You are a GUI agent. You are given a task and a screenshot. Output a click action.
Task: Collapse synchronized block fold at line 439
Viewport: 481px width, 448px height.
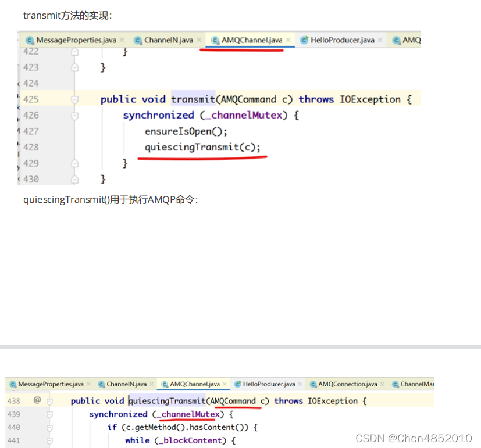[x=49, y=414]
